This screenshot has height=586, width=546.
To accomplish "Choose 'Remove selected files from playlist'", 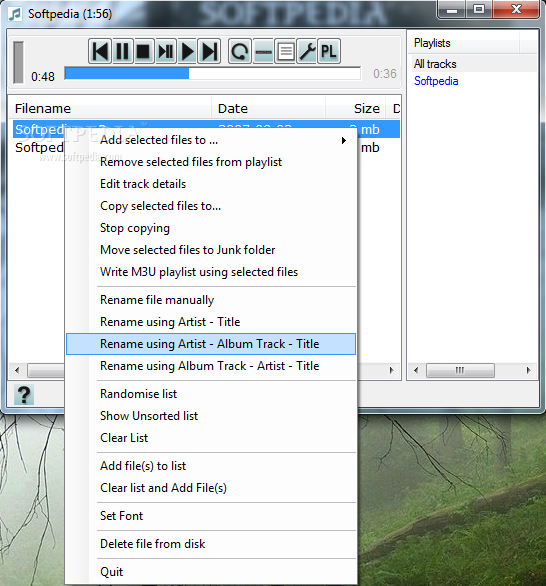I will [x=211, y=162].
